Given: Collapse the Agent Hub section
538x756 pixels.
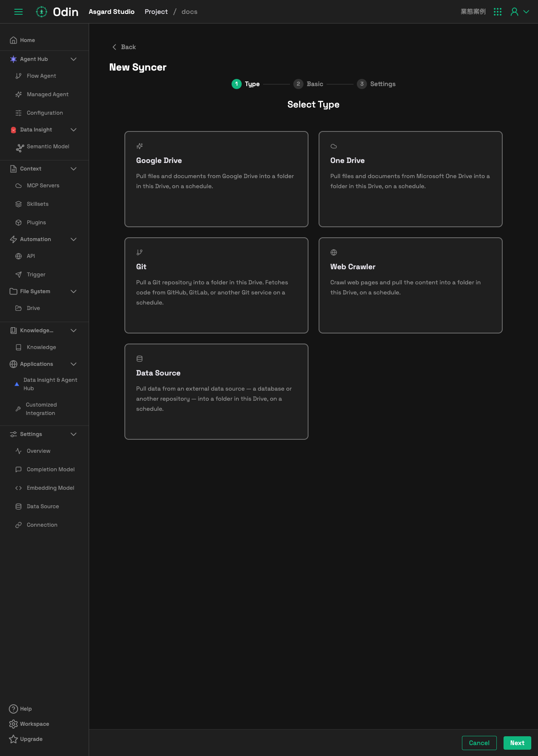Looking at the screenshot, I should pos(74,59).
